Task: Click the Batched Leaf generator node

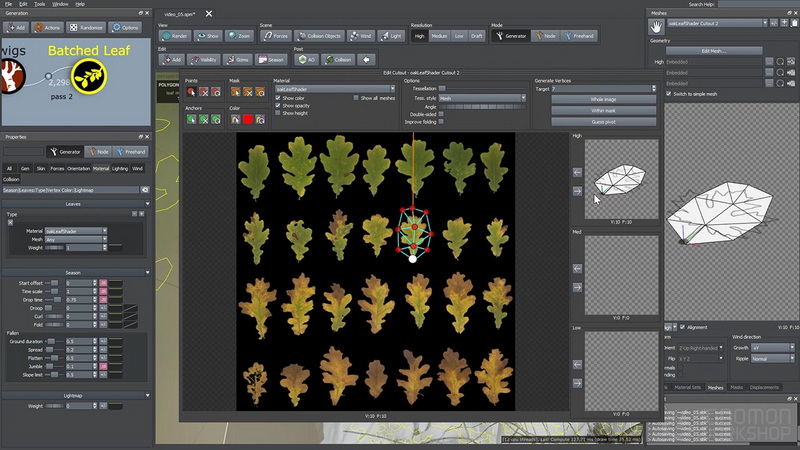Action: [89, 76]
